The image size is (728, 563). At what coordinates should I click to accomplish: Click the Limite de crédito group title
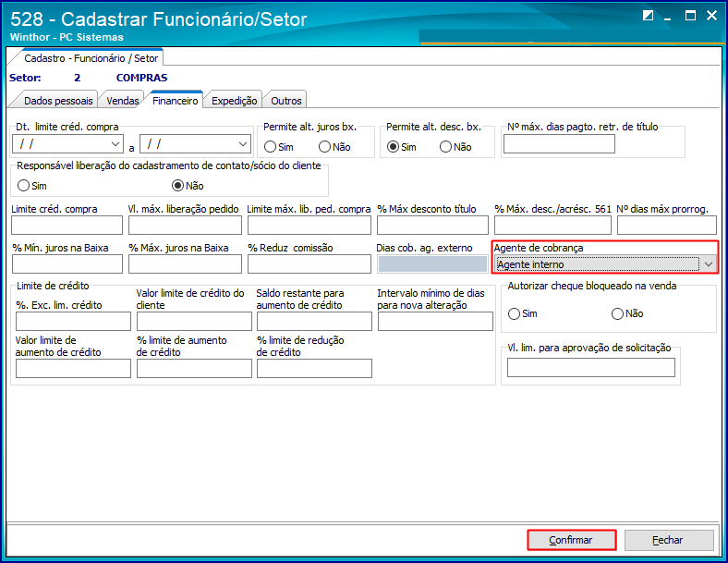tap(53, 286)
